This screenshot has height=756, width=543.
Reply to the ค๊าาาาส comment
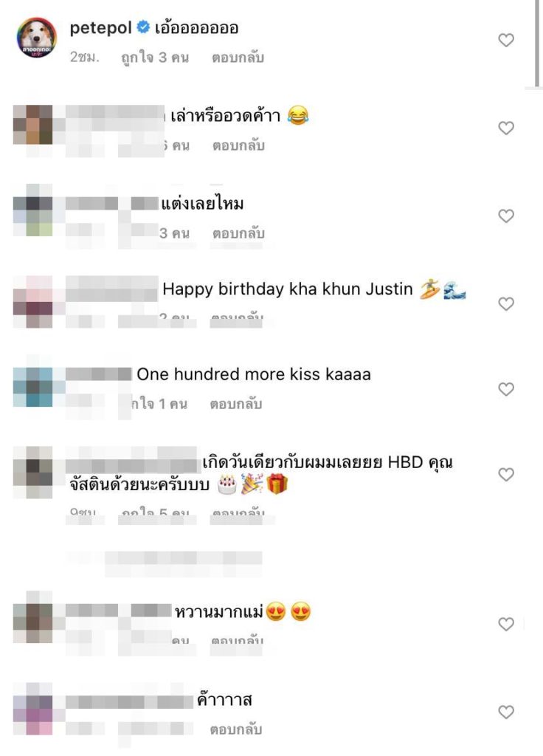tap(235, 729)
